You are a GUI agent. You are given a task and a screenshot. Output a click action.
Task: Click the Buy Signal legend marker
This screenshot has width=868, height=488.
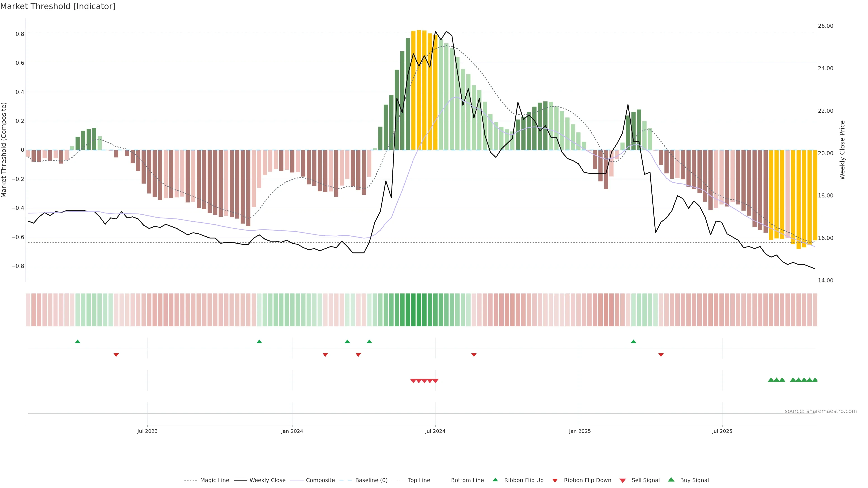pos(671,480)
